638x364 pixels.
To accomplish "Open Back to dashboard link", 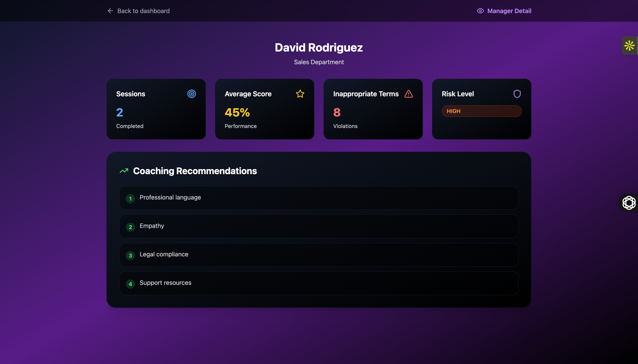I will [143, 11].
